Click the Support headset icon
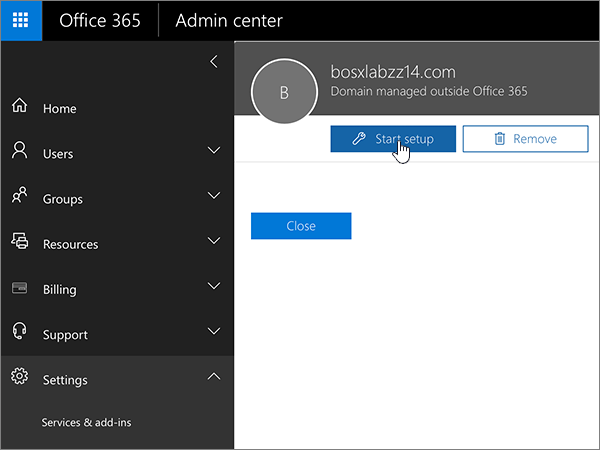600x450 pixels. (19, 334)
